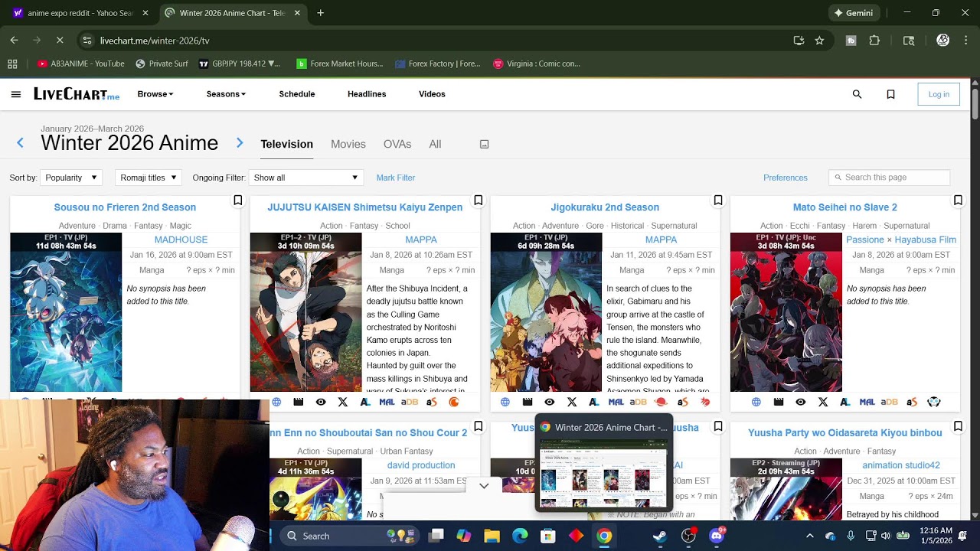Open Romaji titles dropdown

pyautogui.click(x=149, y=178)
